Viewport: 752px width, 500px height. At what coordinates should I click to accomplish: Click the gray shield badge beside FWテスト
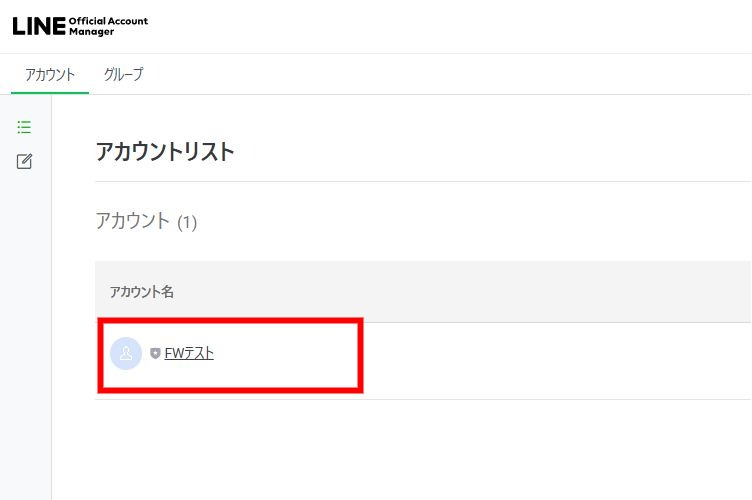(155, 353)
